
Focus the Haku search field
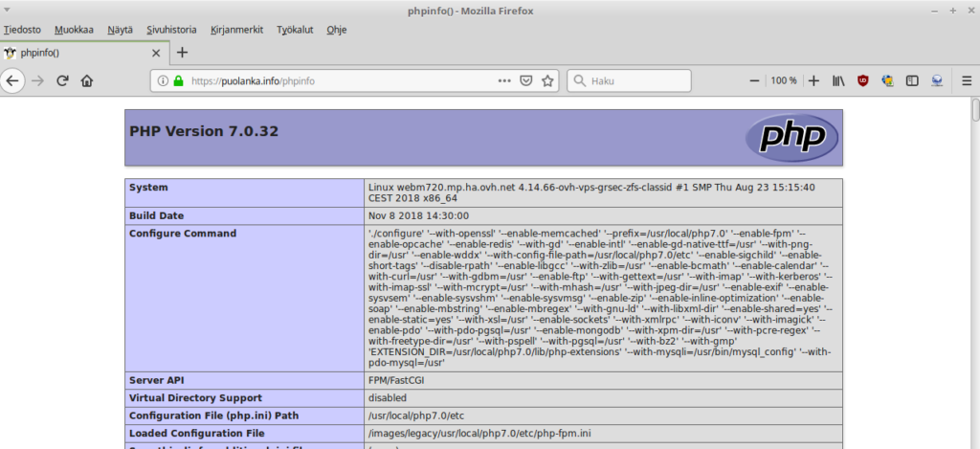(x=629, y=80)
